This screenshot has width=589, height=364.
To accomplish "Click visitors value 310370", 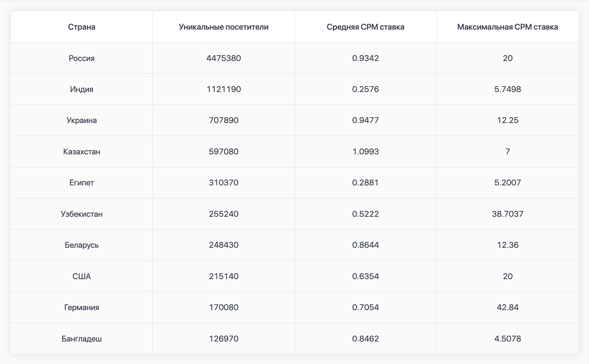I will [224, 183].
